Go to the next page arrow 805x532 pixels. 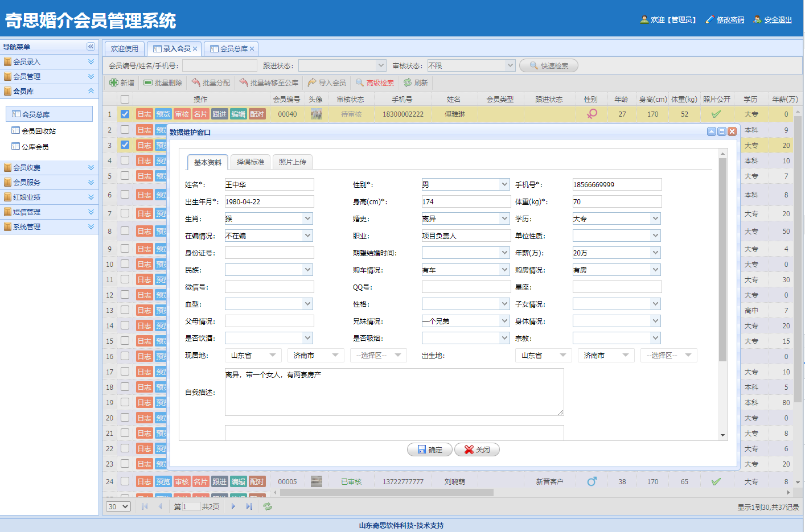point(233,506)
